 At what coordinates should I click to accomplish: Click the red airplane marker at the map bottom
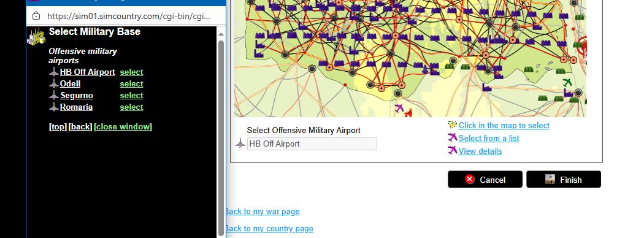click(408, 113)
